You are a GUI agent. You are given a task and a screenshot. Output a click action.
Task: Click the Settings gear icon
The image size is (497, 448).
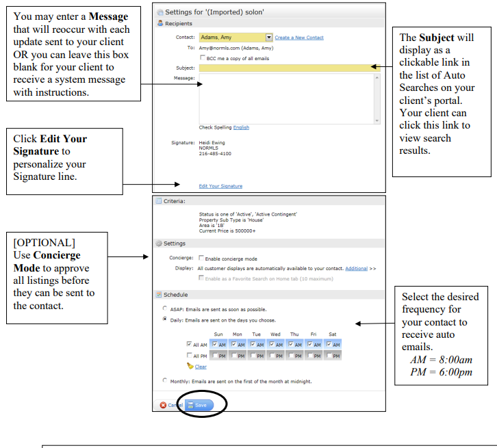point(159,243)
